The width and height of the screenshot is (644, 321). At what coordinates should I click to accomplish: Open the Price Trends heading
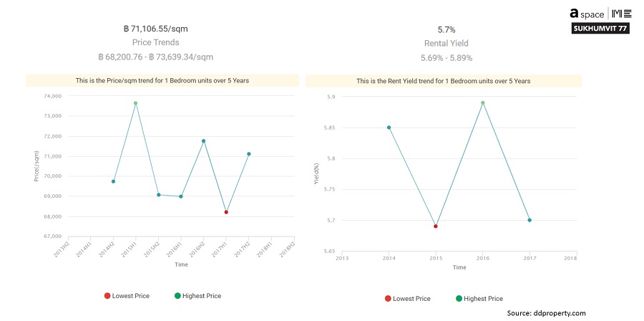coord(156,42)
